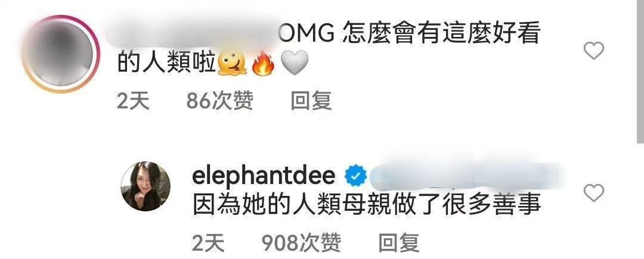Like elephantdee's reply with the heart icon

[593, 193]
